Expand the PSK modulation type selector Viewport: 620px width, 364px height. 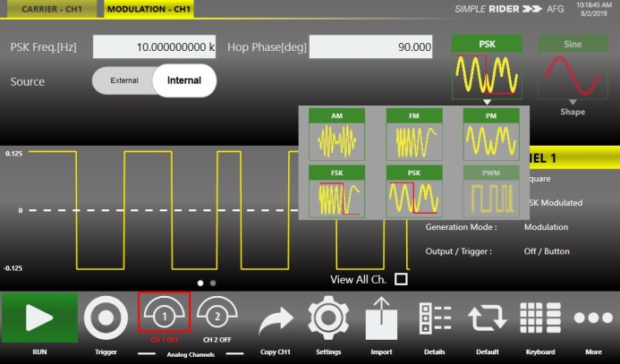tap(487, 68)
